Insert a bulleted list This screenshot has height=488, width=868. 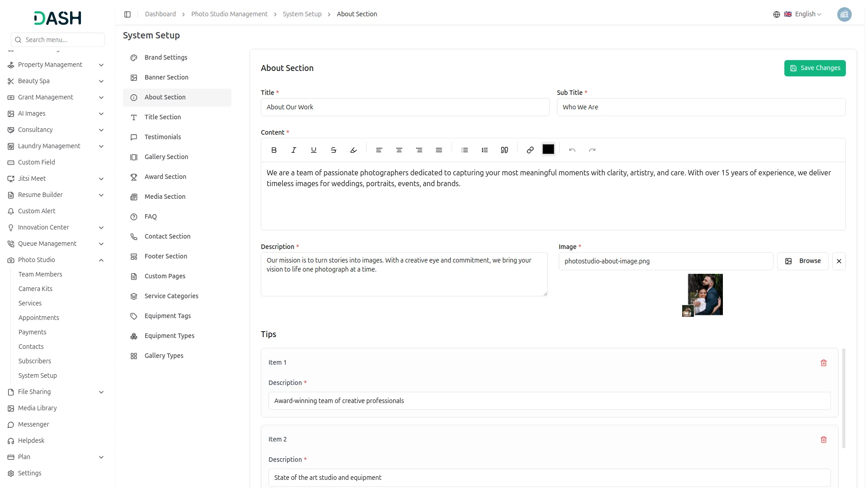[465, 150]
